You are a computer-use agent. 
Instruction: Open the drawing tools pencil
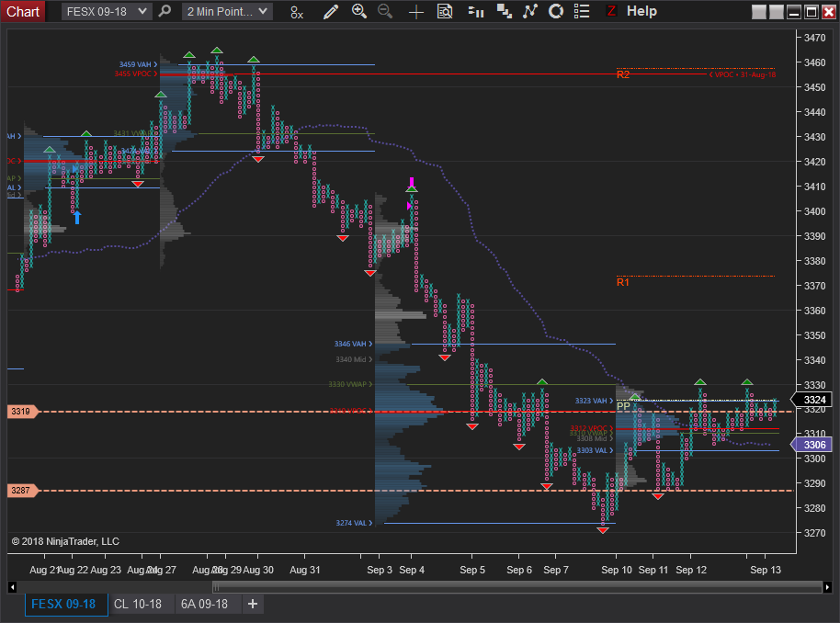[331, 11]
